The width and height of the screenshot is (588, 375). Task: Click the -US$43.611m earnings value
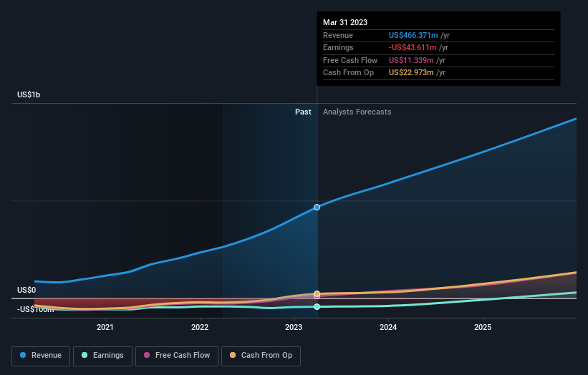(413, 47)
